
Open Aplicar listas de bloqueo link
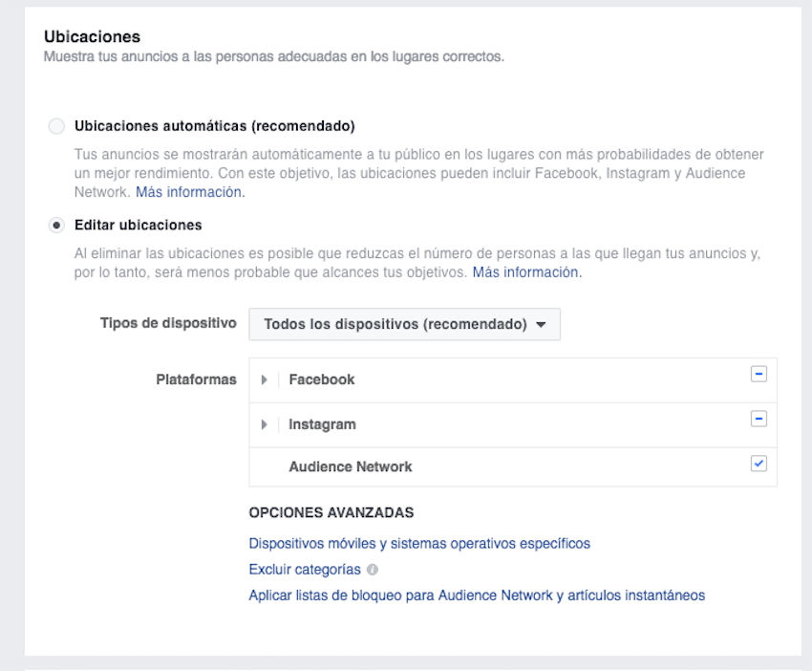coord(477,595)
